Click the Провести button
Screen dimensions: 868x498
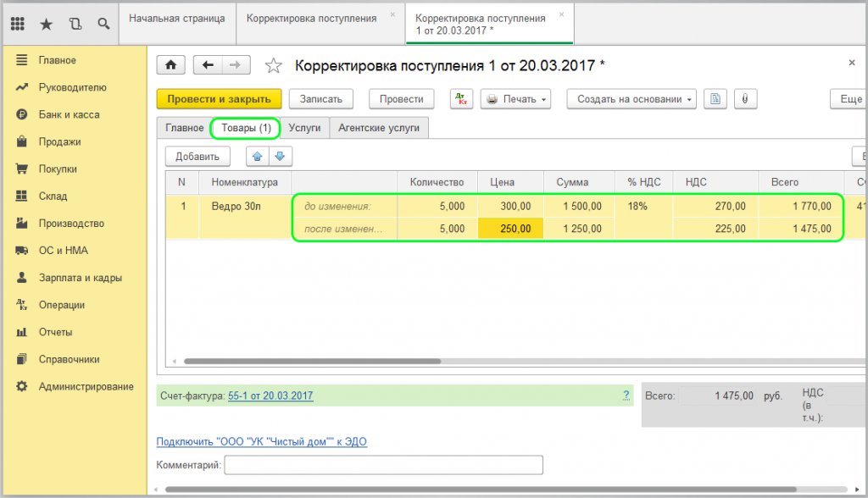(x=401, y=99)
